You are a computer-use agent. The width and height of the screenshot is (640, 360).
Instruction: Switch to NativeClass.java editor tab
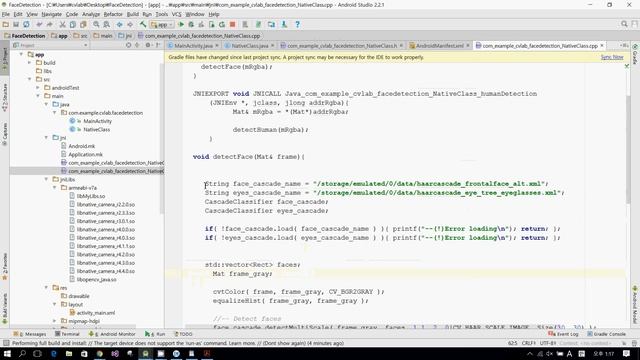(249, 46)
